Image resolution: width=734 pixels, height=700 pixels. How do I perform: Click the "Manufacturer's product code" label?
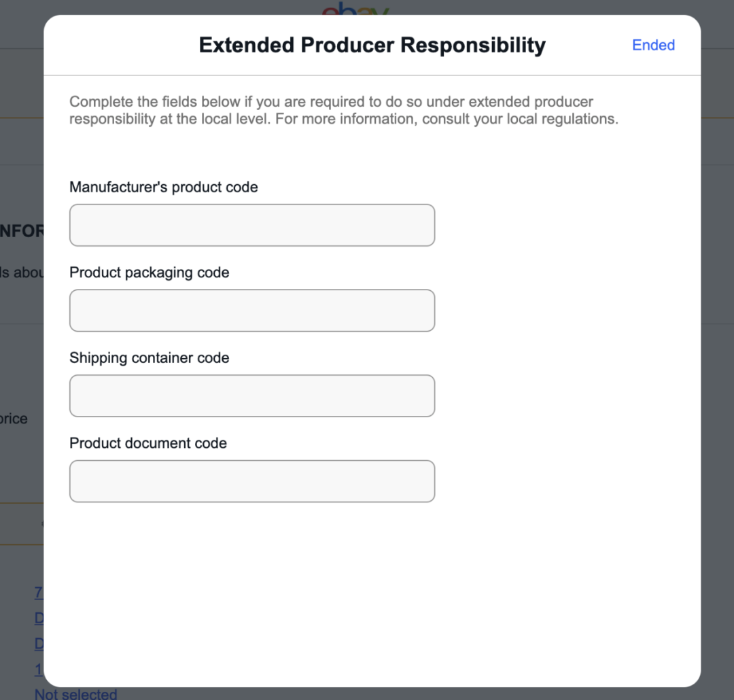point(164,187)
